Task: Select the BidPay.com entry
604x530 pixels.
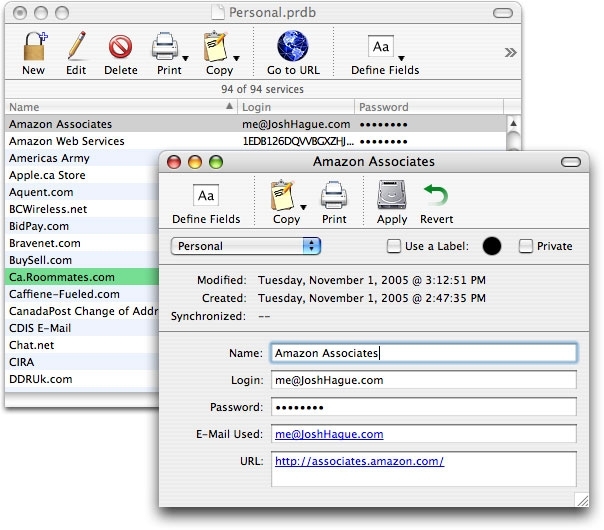Action: (82, 226)
